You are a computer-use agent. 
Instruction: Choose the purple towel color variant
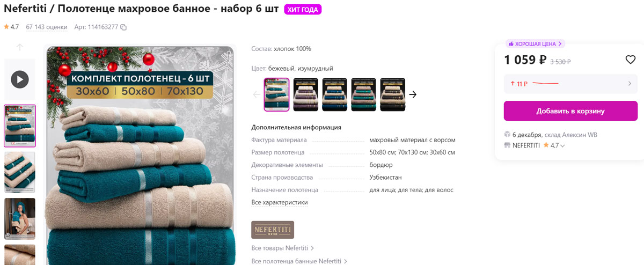point(306,94)
